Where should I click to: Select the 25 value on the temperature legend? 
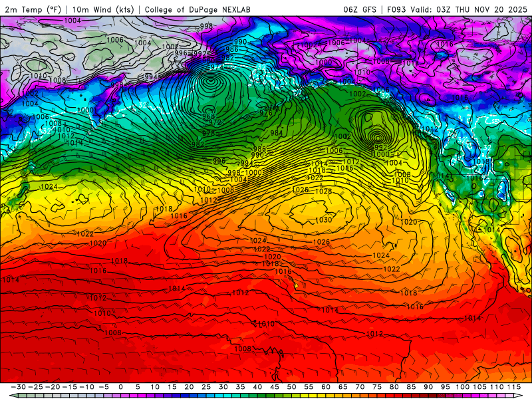pos(206,387)
